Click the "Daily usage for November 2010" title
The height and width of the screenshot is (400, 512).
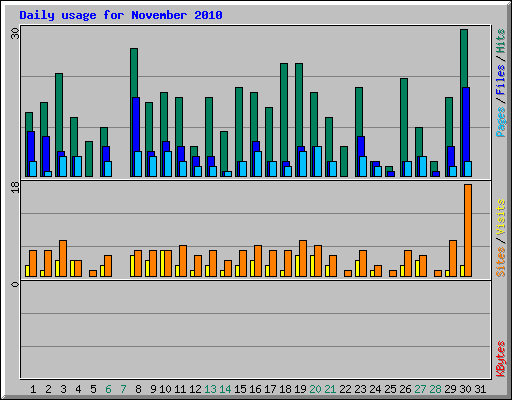click(x=121, y=15)
